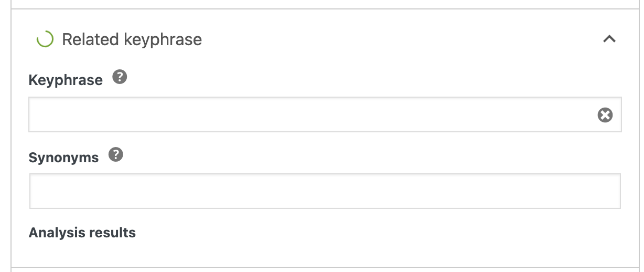Click the Keyphrase field label
This screenshot has height=272, width=644.
66,80
